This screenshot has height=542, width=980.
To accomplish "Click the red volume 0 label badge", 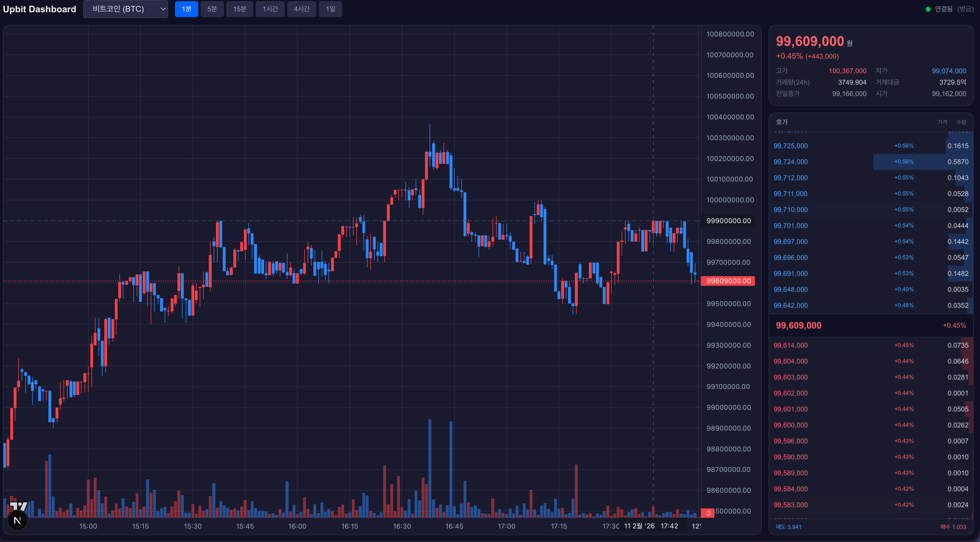I will pos(708,513).
